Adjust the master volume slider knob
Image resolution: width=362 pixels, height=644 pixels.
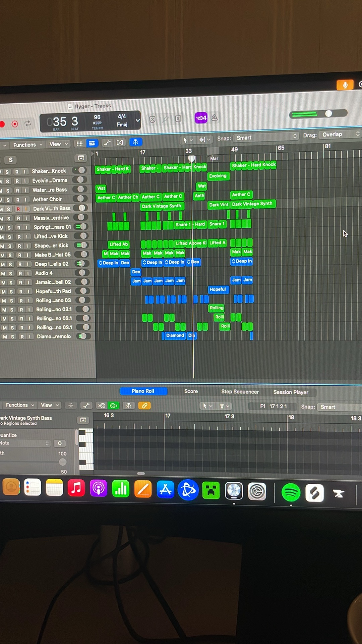point(328,113)
